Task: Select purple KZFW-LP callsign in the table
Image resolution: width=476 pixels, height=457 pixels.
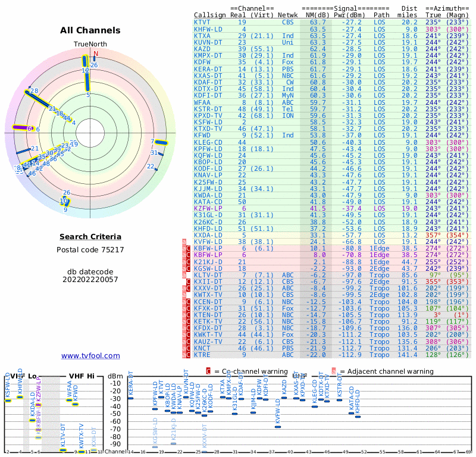Action: coord(208,209)
